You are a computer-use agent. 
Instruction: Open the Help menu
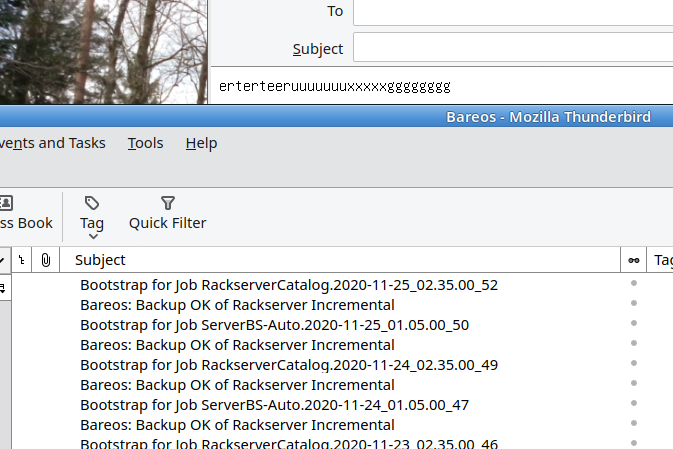click(201, 143)
